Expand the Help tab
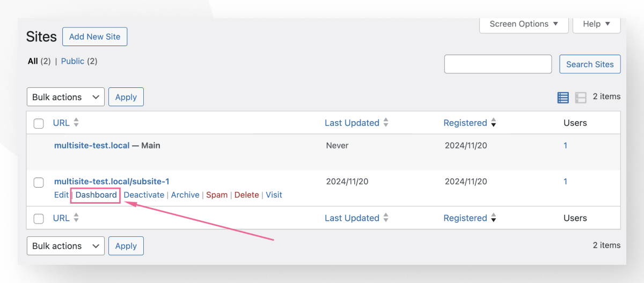Screen dimensions: 644x283 (x=596, y=24)
